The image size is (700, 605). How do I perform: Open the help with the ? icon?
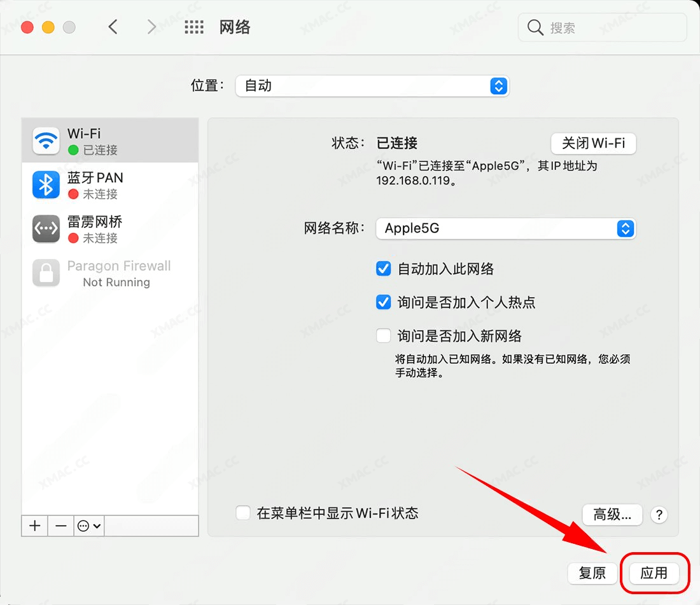[659, 515]
